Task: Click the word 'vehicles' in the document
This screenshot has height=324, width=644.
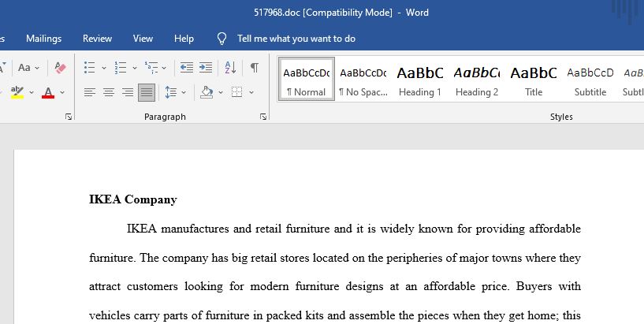Action: tap(110, 316)
